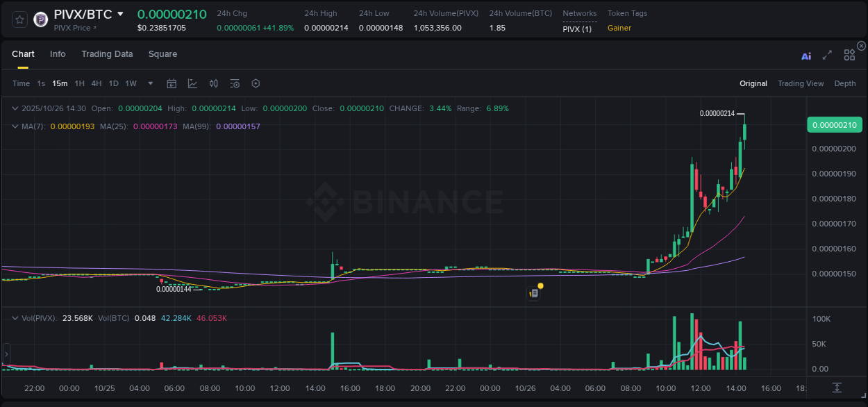Open the hexagon chart settings icon
868x407 pixels.
click(256, 83)
